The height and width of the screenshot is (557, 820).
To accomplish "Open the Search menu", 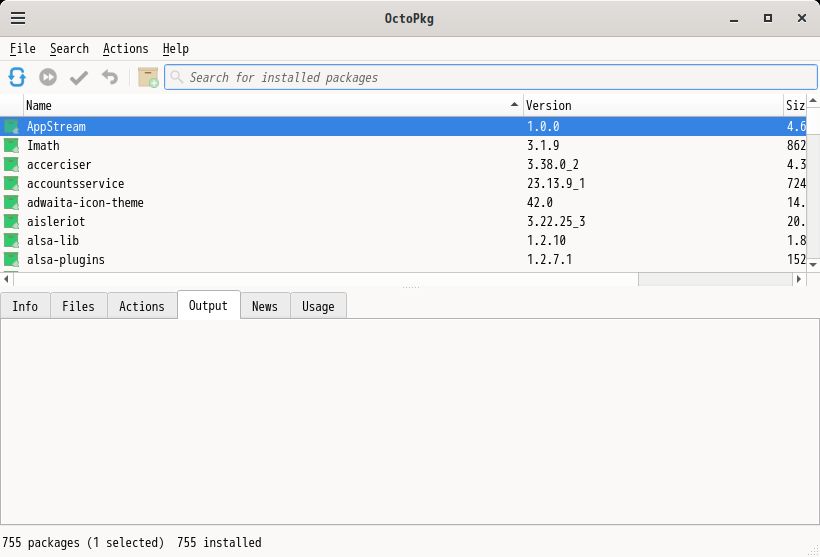I will click(69, 49).
